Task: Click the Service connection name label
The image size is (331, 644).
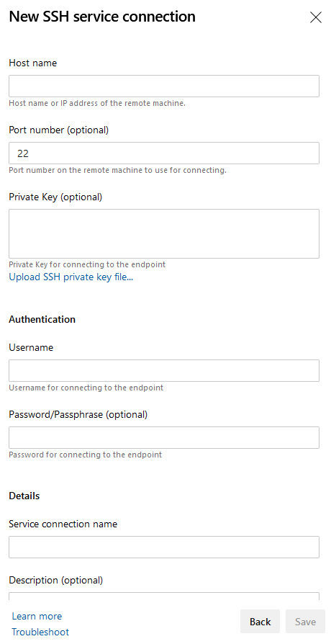Action: (63, 524)
